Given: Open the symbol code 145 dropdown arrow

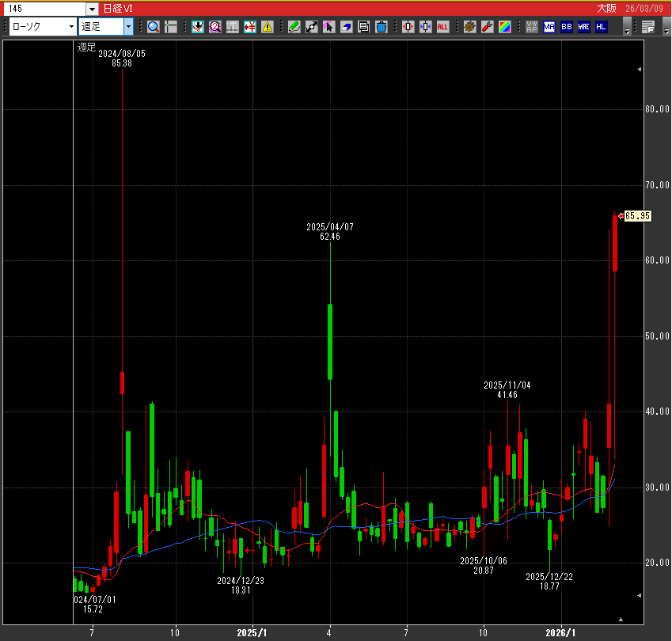Looking at the screenshot, I should pyautogui.click(x=92, y=9).
